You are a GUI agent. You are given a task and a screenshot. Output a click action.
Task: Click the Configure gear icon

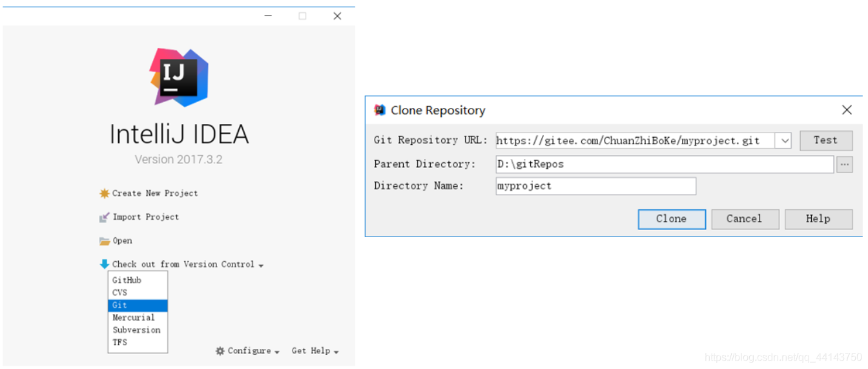coord(220,351)
